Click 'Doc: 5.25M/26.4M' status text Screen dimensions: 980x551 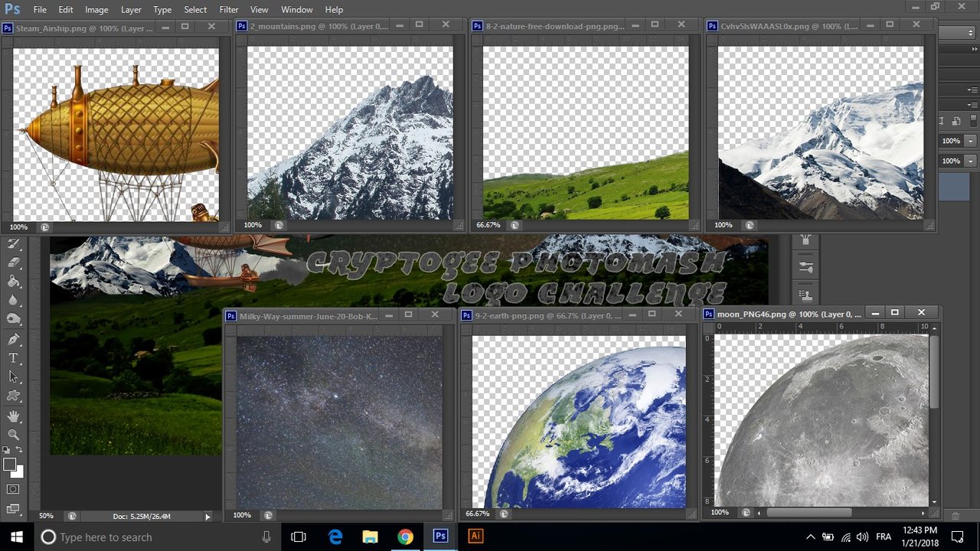[x=142, y=517]
